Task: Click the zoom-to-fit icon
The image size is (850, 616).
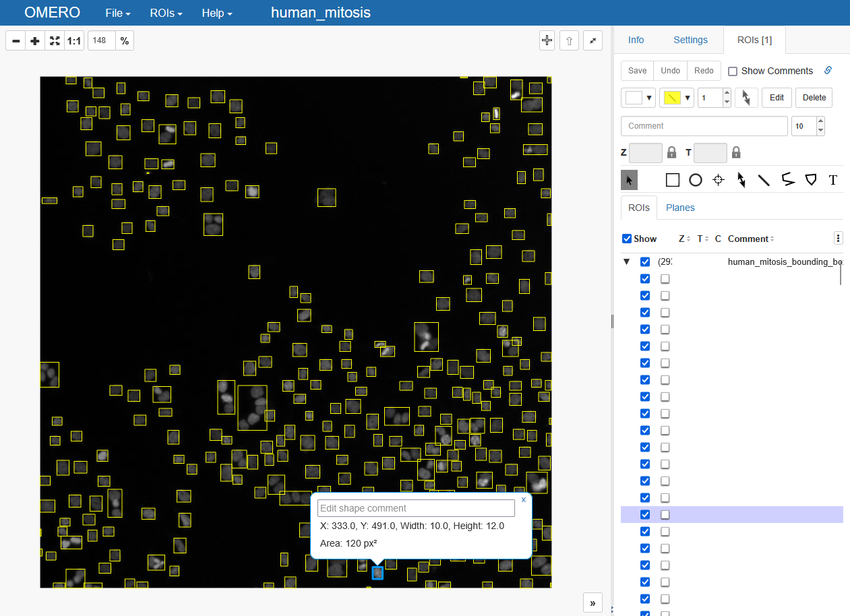Action: 54,40
